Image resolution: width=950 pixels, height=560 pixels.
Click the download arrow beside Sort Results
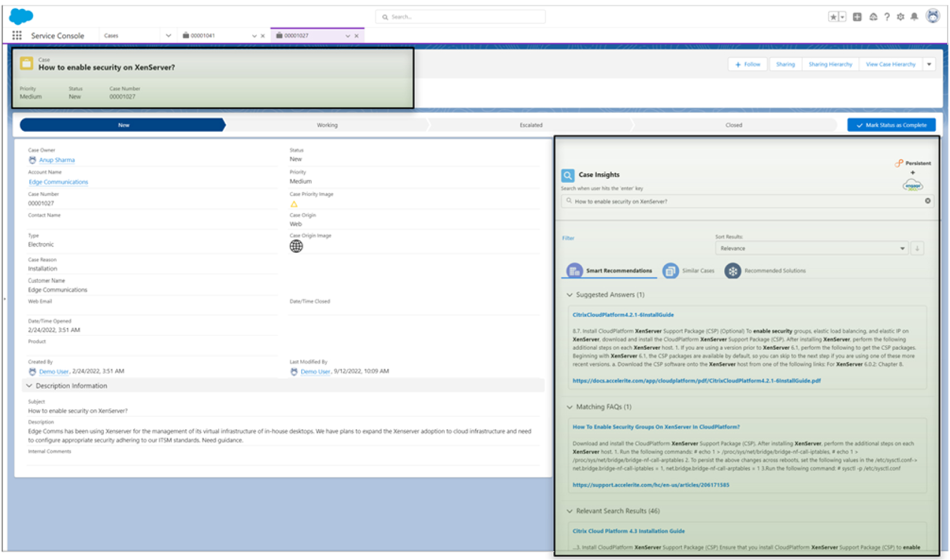[916, 248]
